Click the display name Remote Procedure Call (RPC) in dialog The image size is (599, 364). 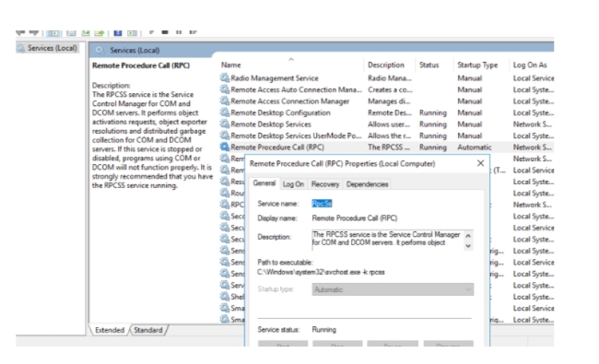point(355,218)
